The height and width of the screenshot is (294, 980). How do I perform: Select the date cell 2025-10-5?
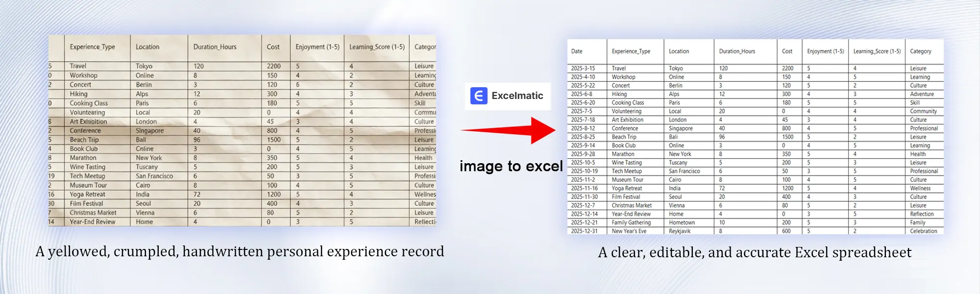(x=583, y=163)
